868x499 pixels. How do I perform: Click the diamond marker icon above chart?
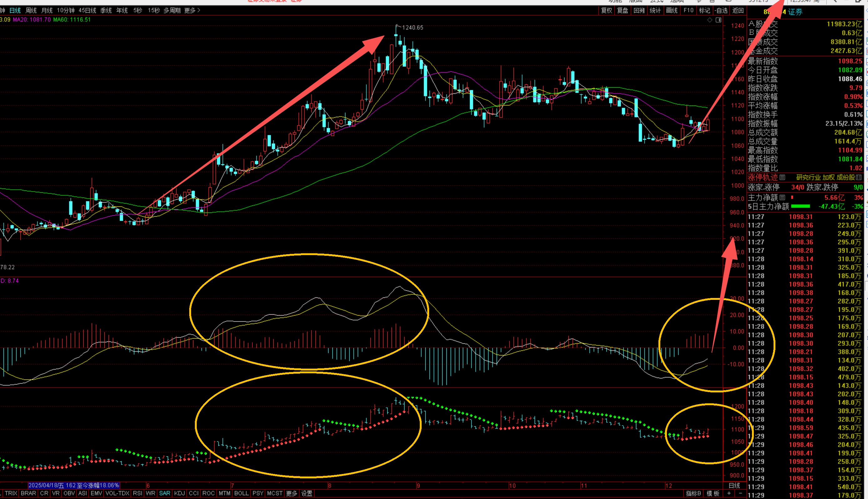tap(710, 20)
